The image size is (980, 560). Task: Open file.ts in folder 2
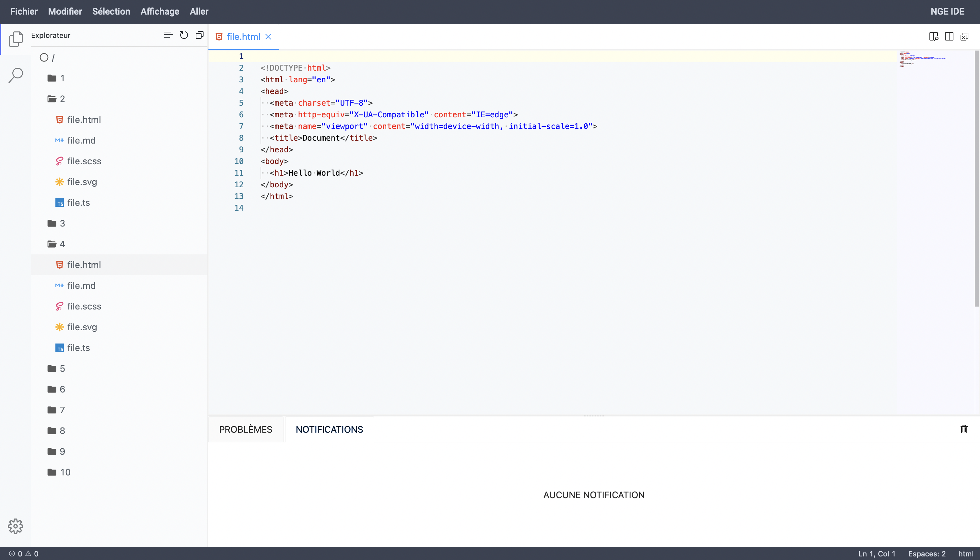pos(119,203)
